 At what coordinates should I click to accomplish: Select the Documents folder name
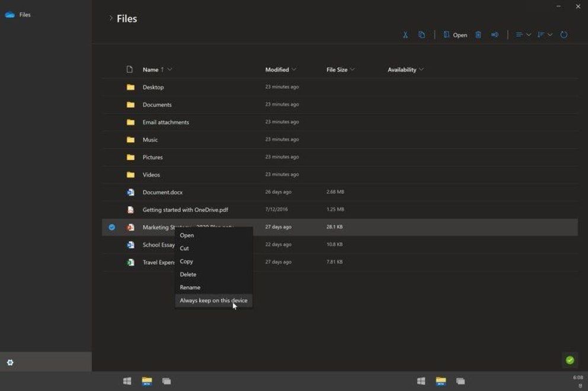click(156, 105)
